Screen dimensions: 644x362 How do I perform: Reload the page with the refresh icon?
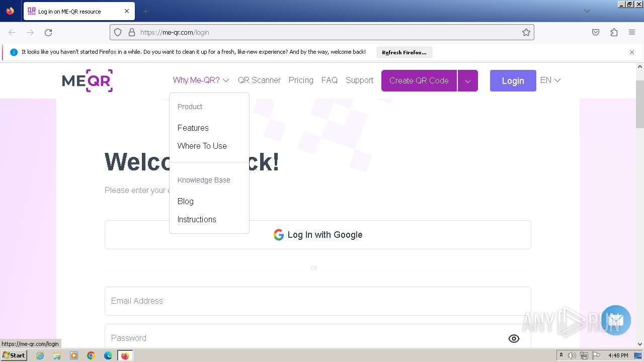48,32
